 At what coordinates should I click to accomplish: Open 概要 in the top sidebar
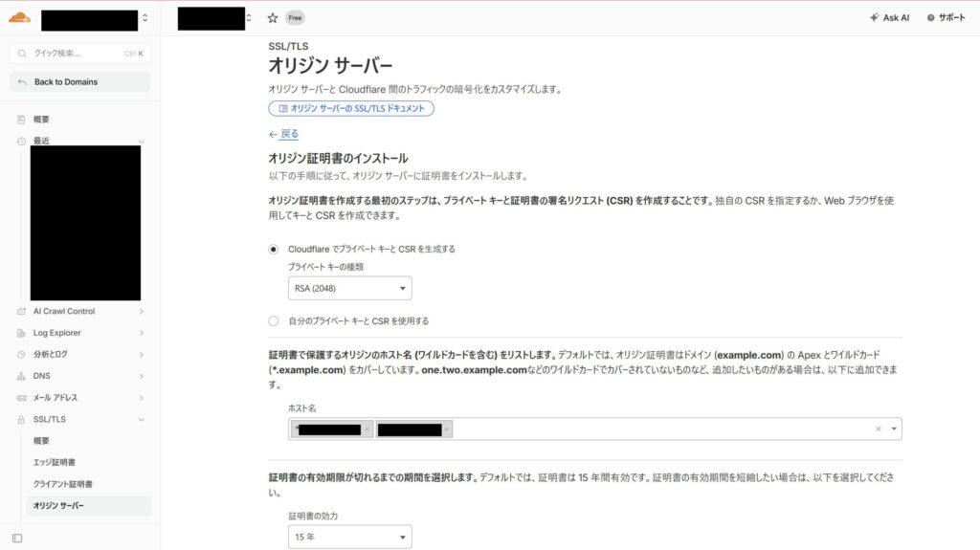tap(41, 120)
